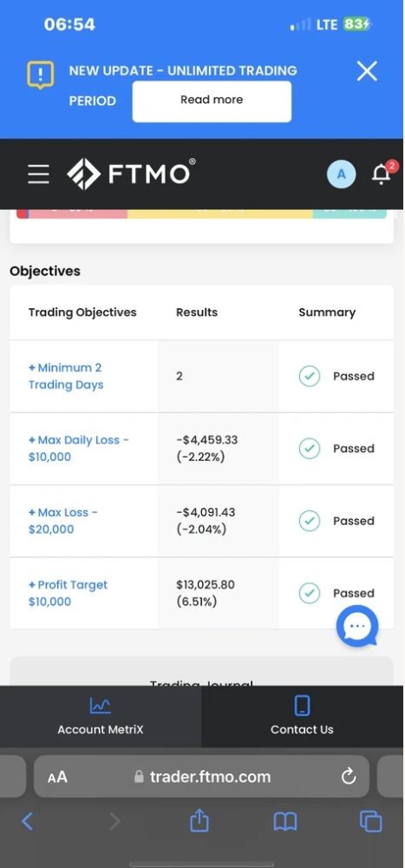This screenshot has width=405, height=868.
Task: Show open Safari tabs icon
Action: (370, 821)
